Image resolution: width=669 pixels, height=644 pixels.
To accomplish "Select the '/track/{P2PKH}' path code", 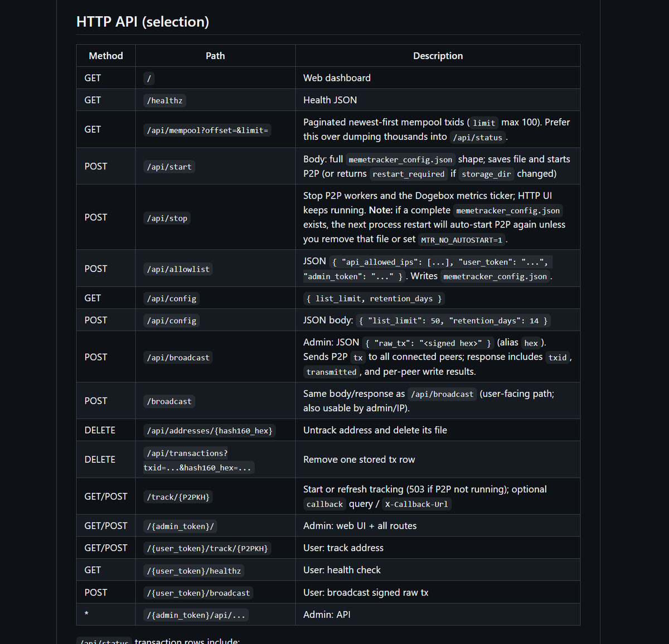I will click(178, 497).
